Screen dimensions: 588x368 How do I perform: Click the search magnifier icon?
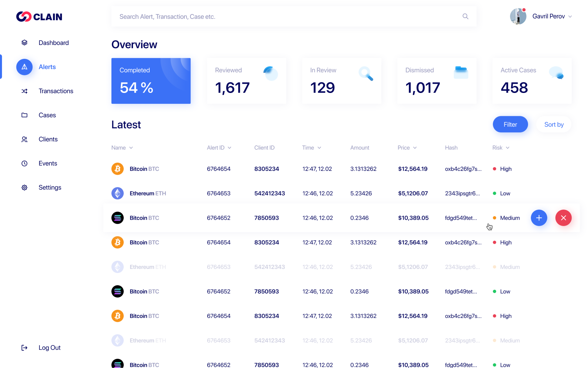465,16
